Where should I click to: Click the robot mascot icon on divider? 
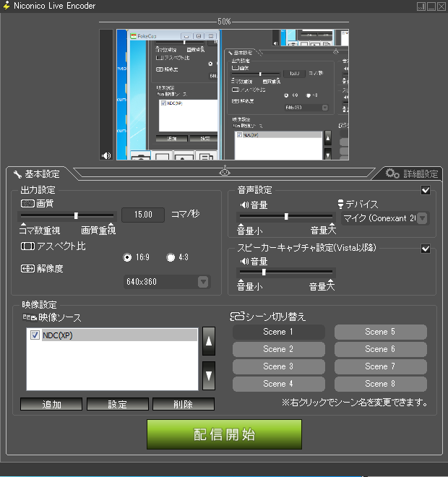click(x=225, y=171)
